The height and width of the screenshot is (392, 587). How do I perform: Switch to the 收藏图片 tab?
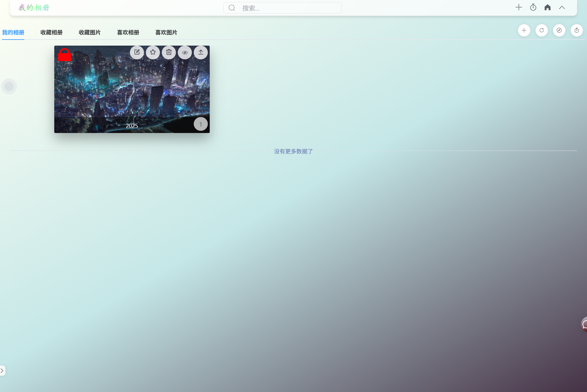pyautogui.click(x=90, y=33)
